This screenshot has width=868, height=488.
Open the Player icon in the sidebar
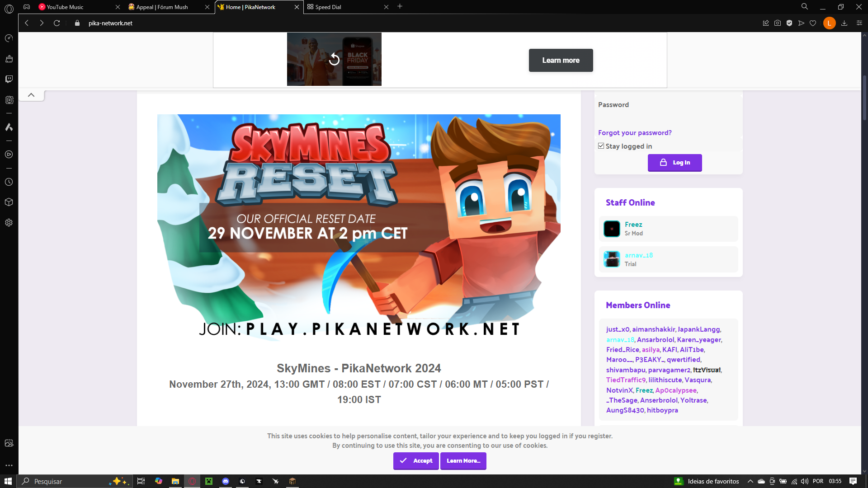9,155
